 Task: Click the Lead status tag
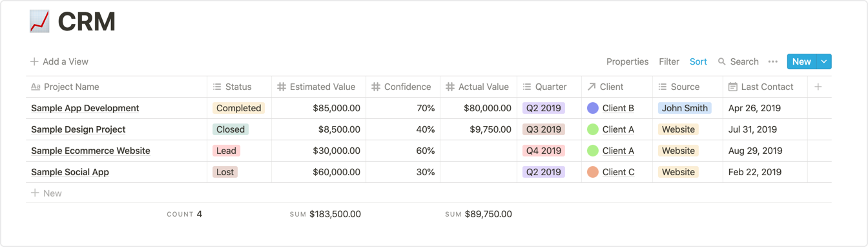226,151
